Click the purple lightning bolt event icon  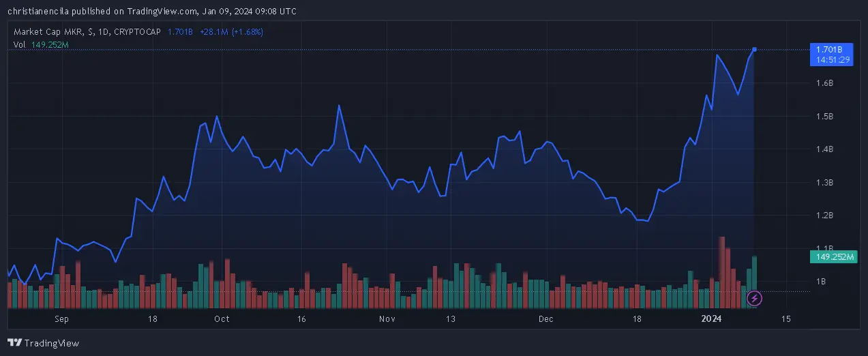[x=755, y=298]
